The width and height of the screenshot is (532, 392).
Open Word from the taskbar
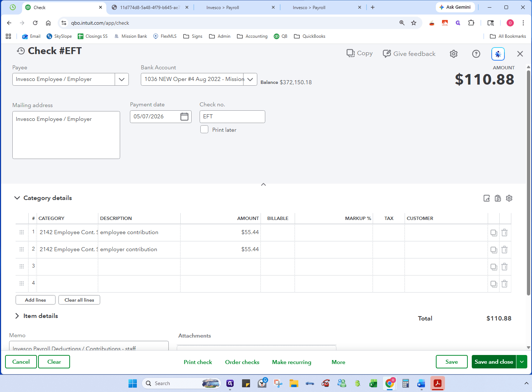pyautogui.click(x=421, y=383)
